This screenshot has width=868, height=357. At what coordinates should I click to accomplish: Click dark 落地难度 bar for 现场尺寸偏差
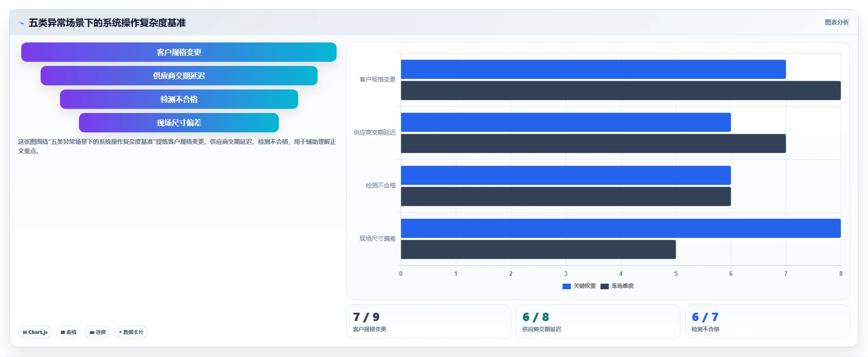[538, 250]
